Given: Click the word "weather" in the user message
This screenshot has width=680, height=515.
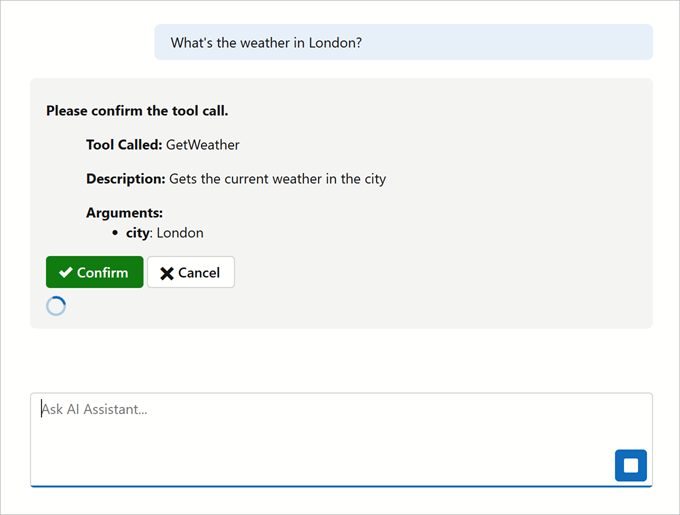Looking at the screenshot, I should [263, 43].
